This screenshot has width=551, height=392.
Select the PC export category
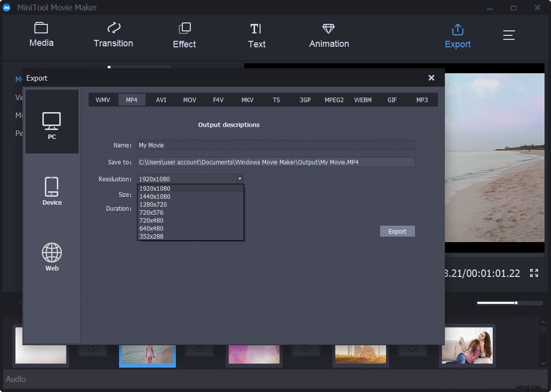pos(52,121)
